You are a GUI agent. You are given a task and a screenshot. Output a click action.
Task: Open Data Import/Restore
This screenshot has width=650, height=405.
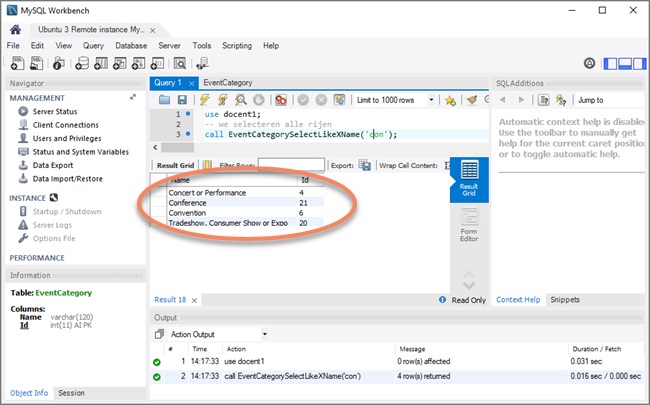click(x=68, y=179)
